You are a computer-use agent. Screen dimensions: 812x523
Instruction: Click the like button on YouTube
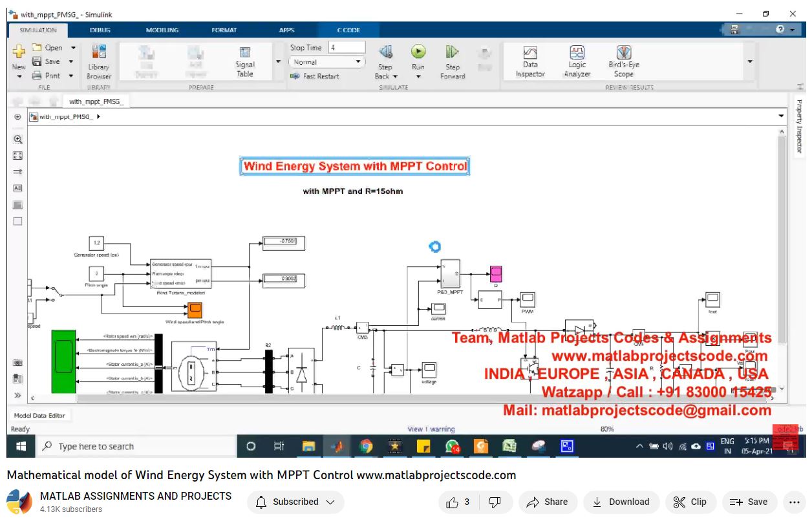click(458, 502)
